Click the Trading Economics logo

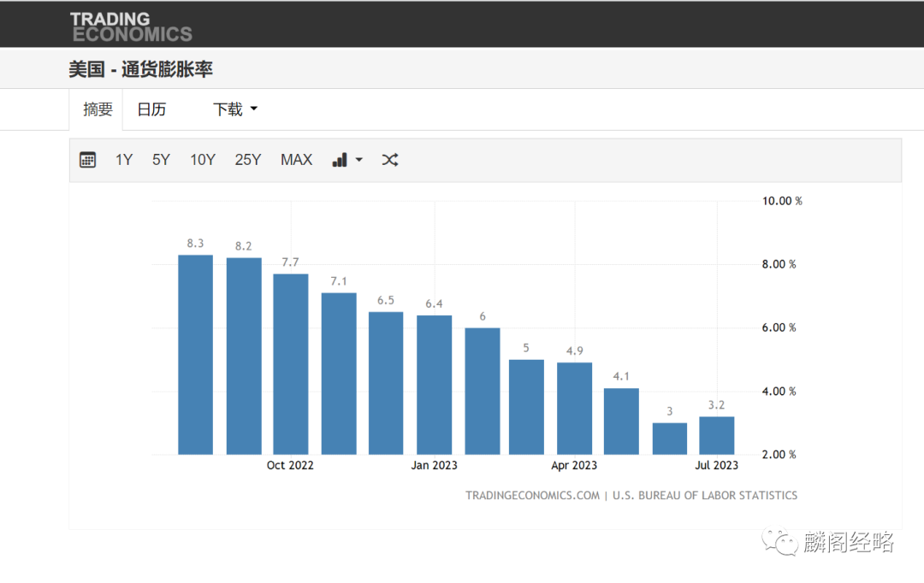131,27
